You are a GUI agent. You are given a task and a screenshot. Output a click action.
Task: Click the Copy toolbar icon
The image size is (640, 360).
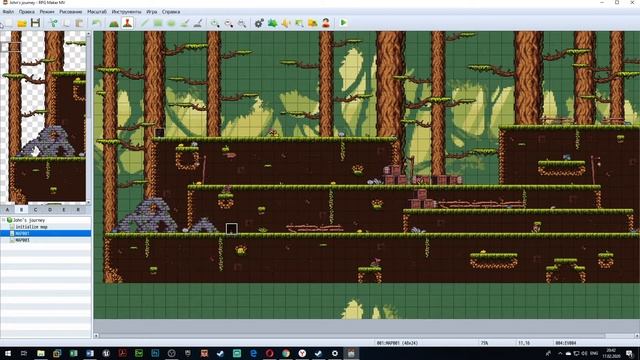(x=66, y=23)
